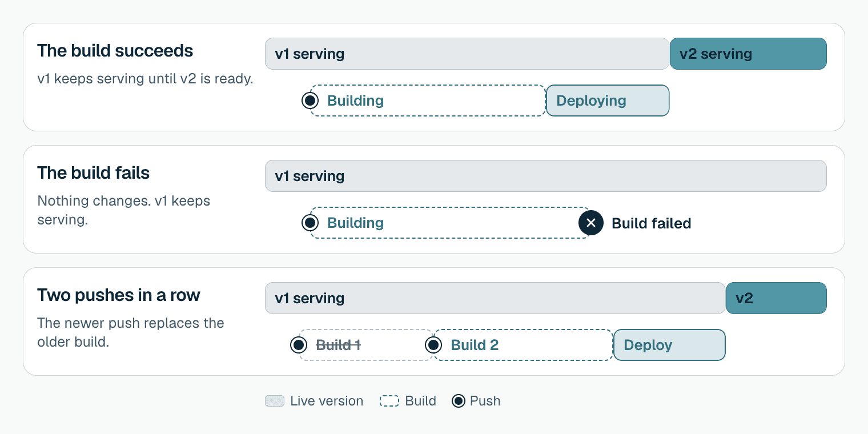Click the heading "Two pushes in a row"
Screen dimensions: 868x434
[119, 295]
